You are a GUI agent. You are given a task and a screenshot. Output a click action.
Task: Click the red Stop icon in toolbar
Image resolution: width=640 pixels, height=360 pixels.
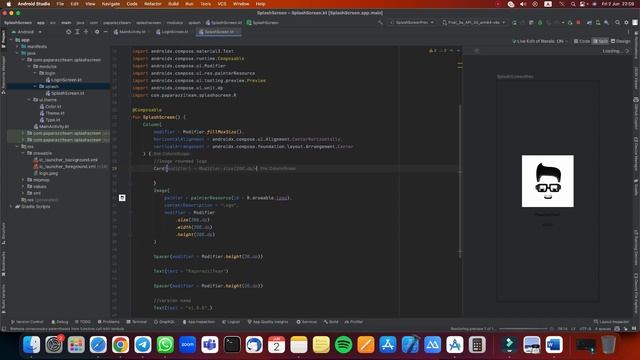(x=578, y=22)
